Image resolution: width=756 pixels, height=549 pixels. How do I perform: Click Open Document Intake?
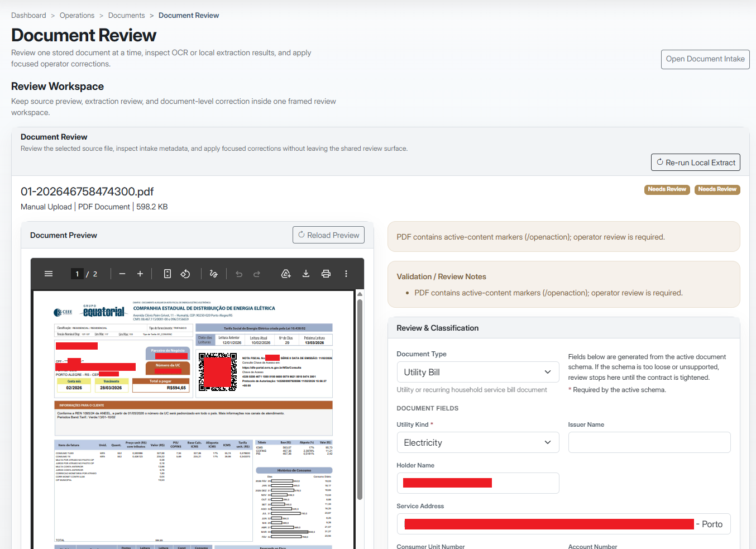tap(705, 59)
